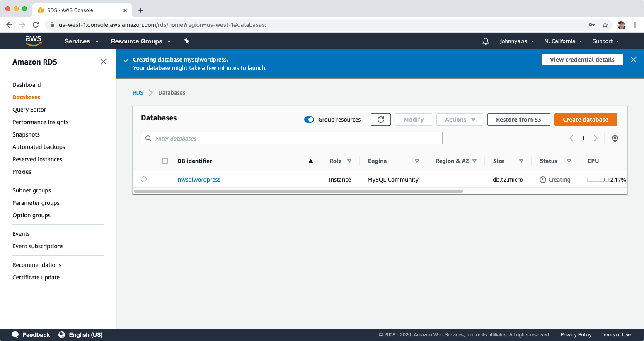Click the language globe icon
Screen dimensions: 644x341
pyautogui.click(x=62, y=335)
